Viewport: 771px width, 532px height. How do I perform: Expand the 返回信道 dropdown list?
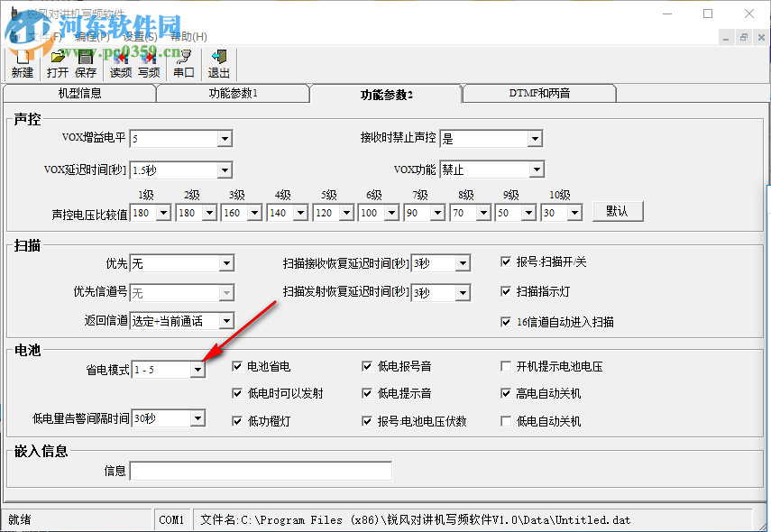coord(225,320)
